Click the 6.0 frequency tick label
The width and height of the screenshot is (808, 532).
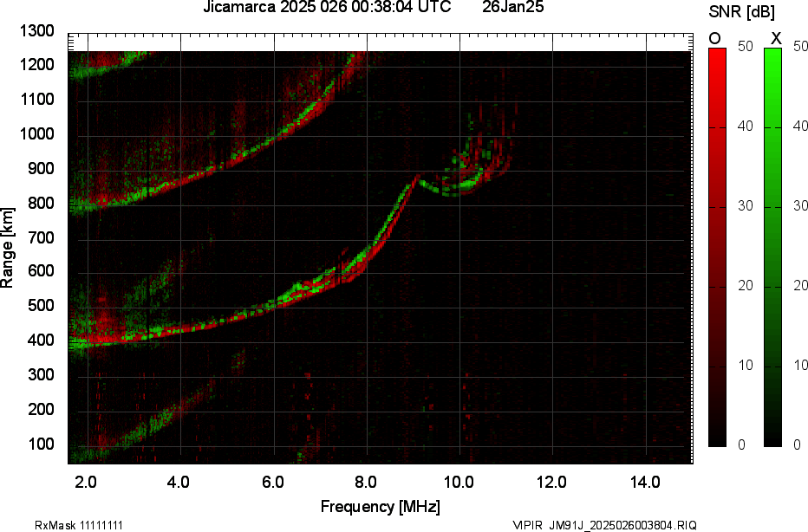pyautogui.click(x=272, y=483)
